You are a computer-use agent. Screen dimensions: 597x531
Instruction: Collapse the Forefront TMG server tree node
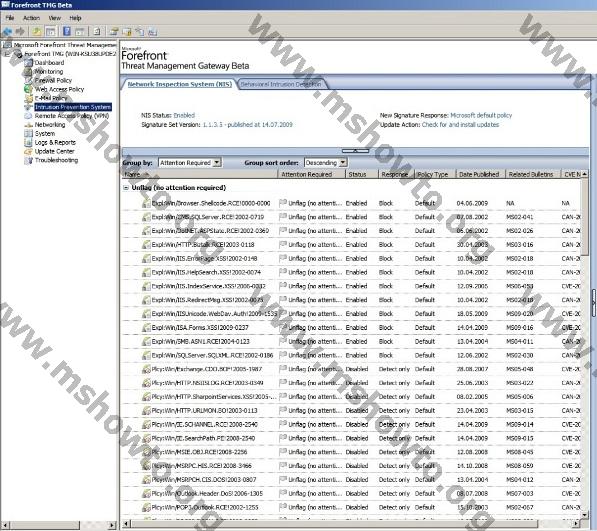point(7,54)
